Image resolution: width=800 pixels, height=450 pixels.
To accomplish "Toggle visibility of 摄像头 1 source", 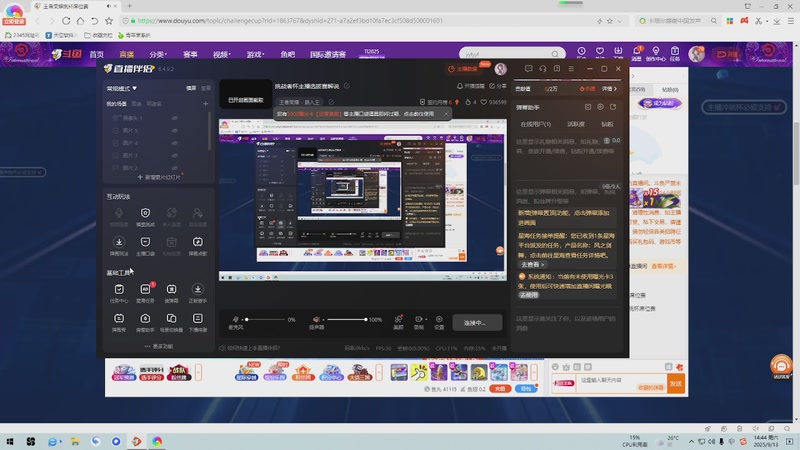I will 174,118.
